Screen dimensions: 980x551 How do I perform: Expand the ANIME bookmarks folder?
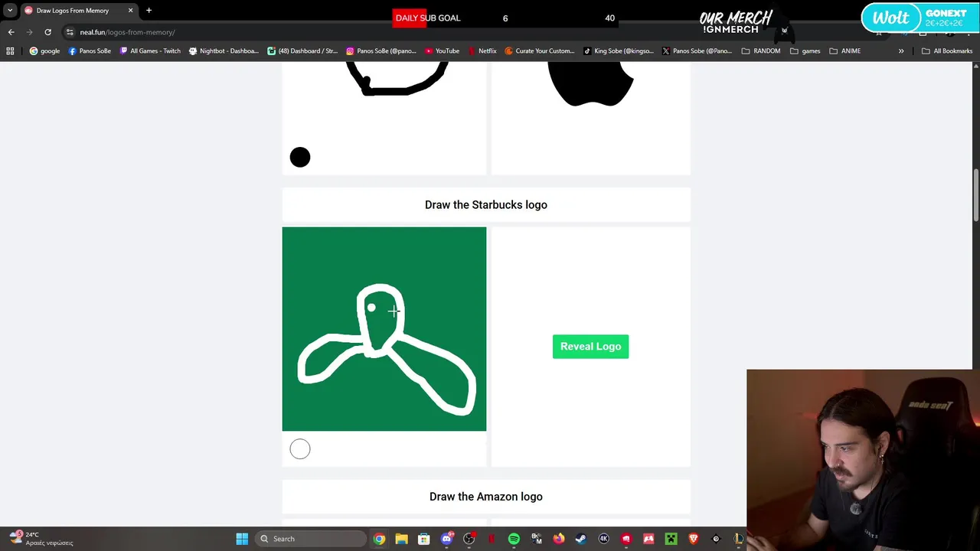[x=844, y=51]
